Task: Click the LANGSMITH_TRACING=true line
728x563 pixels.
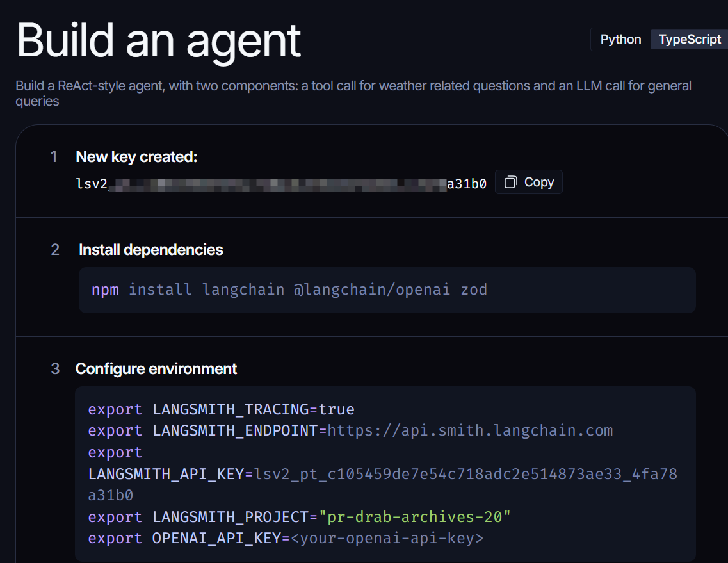Action: (x=221, y=409)
